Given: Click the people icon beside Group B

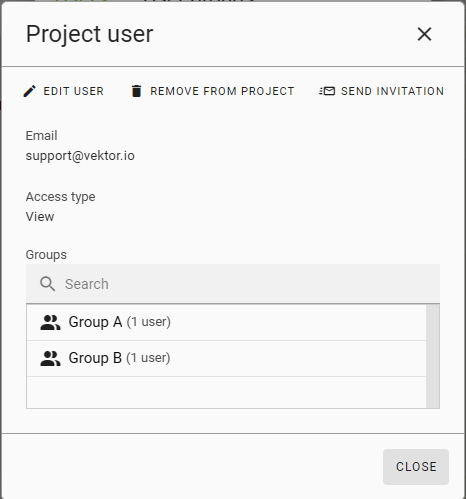Looking at the screenshot, I should coord(50,358).
